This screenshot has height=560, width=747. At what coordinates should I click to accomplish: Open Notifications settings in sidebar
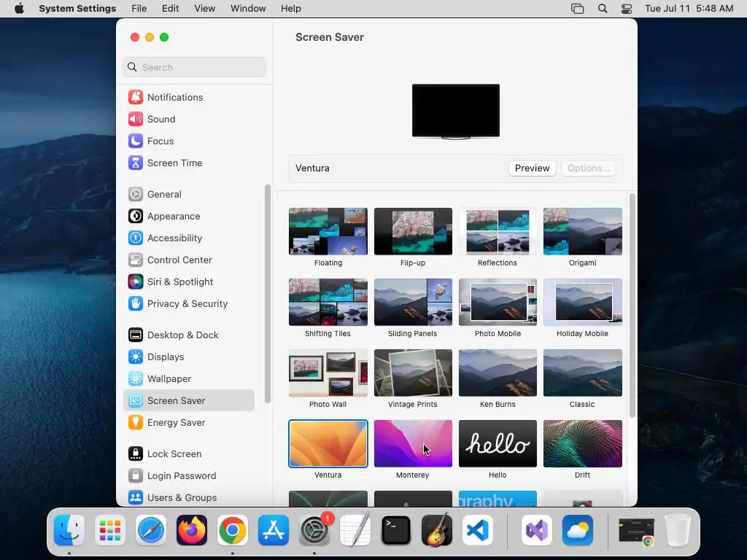click(189, 97)
